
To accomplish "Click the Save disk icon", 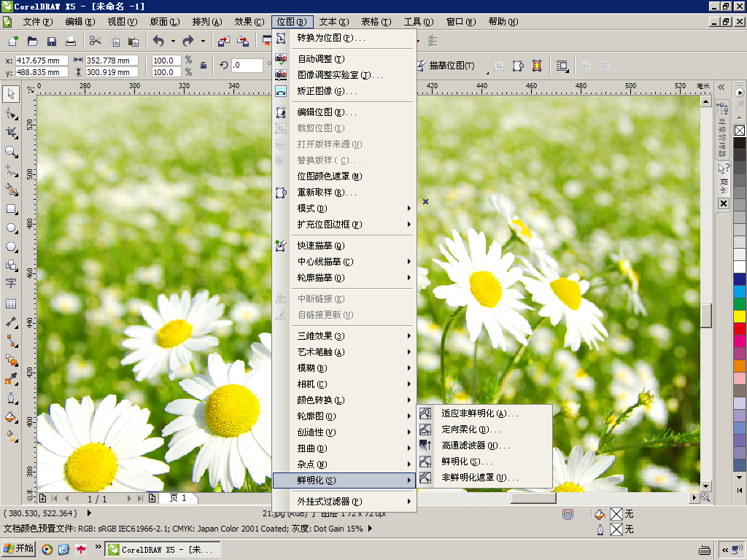I will pos(52,42).
